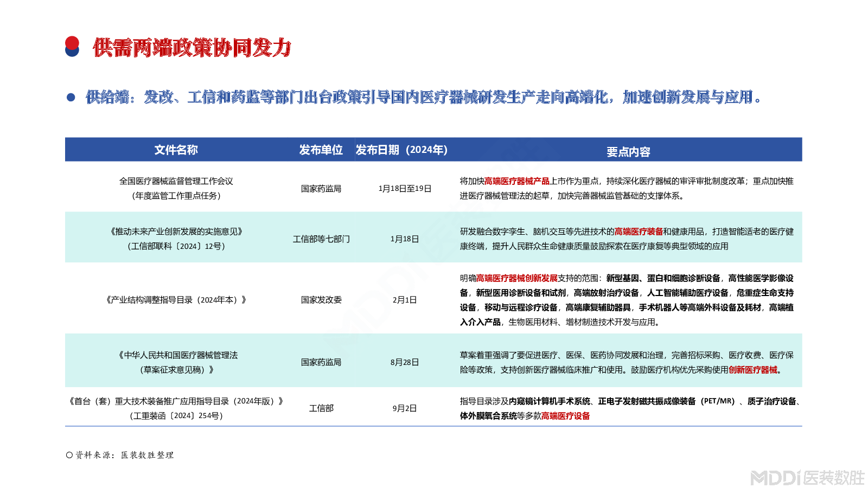Select 《首台（套）重大技术装备推广应用指导目录 cell
The height and width of the screenshot is (488, 868).
click(176, 401)
